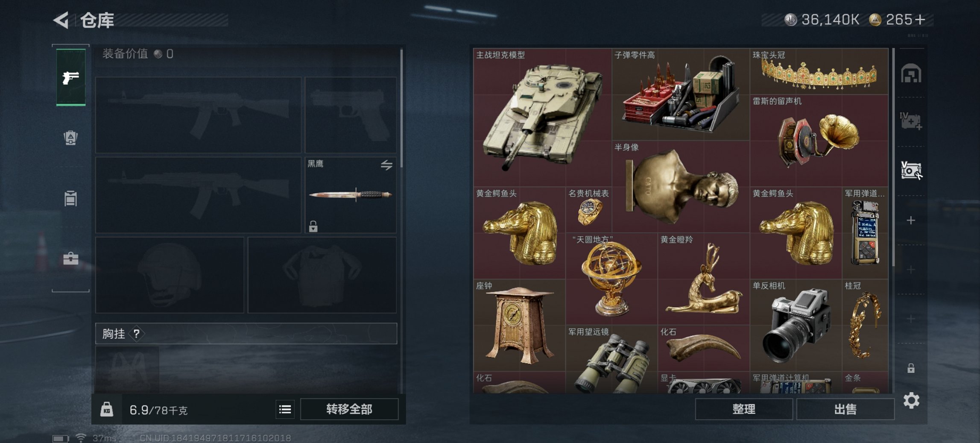Click the swap arrows on 黑鹰 knife slot
Viewport: 980px width, 443px height.
[386, 165]
